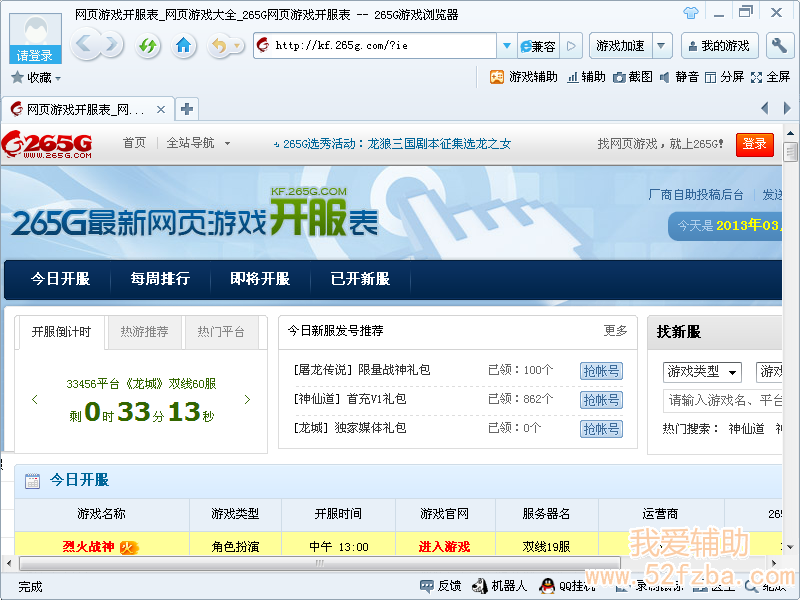Select the 每周排行 navigation menu
Image resolution: width=800 pixels, height=600 pixels.
coord(160,279)
